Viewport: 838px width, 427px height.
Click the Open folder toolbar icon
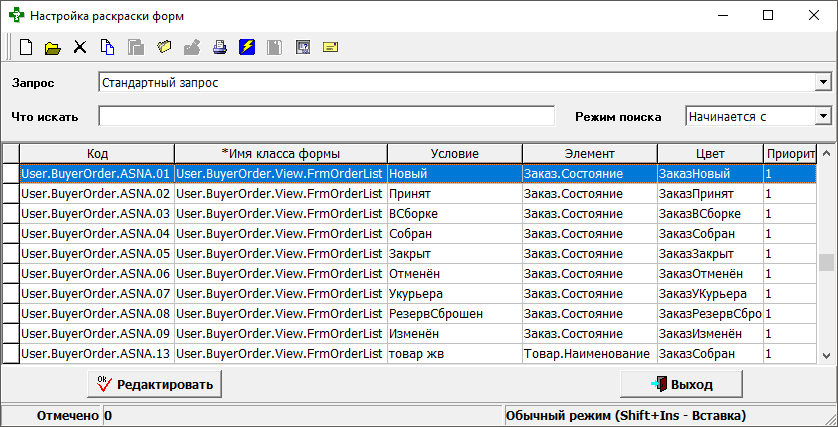tap(53, 47)
